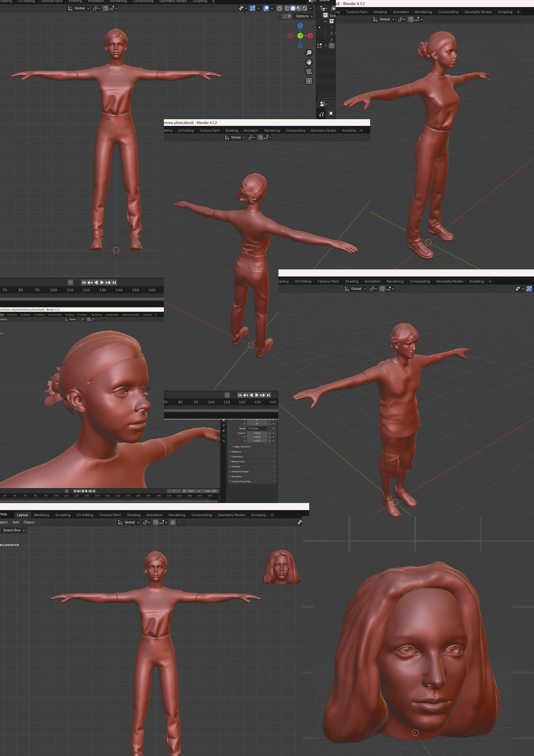Screen dimensions: 534x756
Task: Add workspace with plus in top-right window
Action: [518, 12]
